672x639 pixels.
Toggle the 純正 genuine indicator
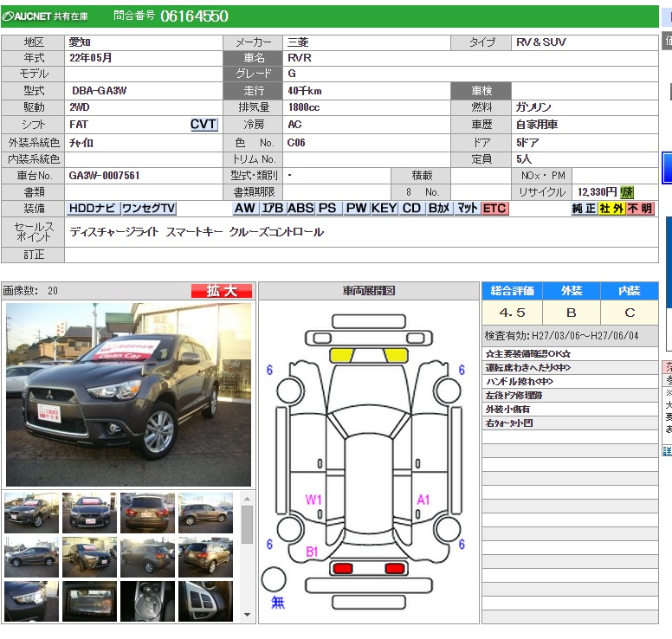[x=584, y=209]
